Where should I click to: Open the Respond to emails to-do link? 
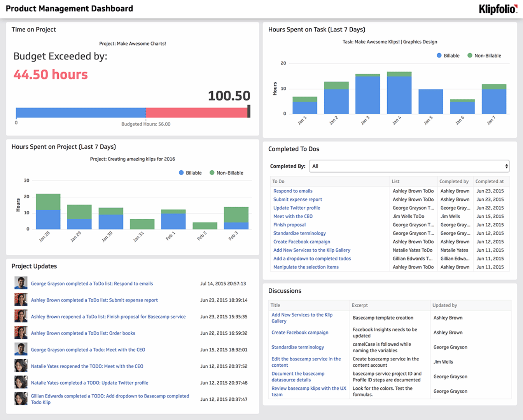(x=293, y=191)
